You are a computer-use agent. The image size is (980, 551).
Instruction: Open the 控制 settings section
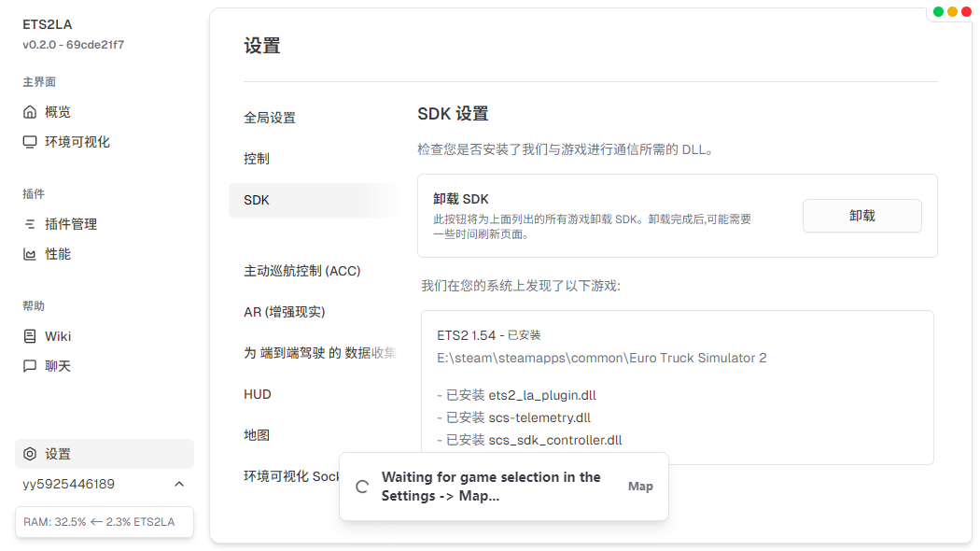257,159
